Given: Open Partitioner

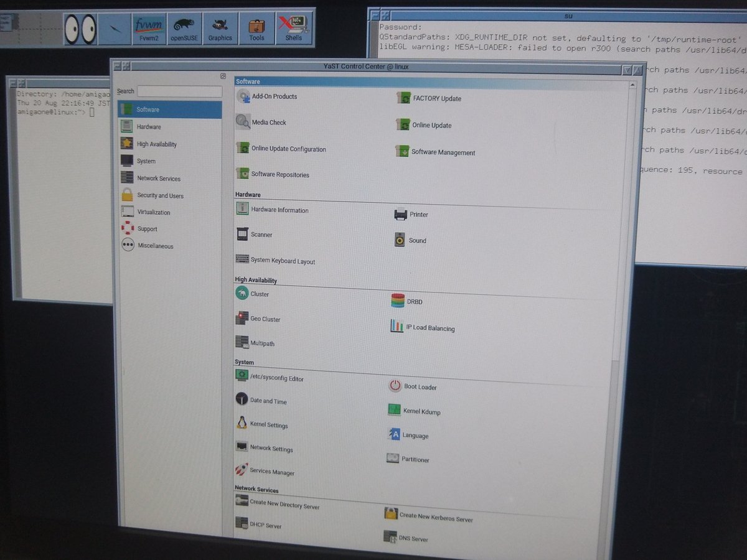Looking at the screenshot, I should point(408,459).
